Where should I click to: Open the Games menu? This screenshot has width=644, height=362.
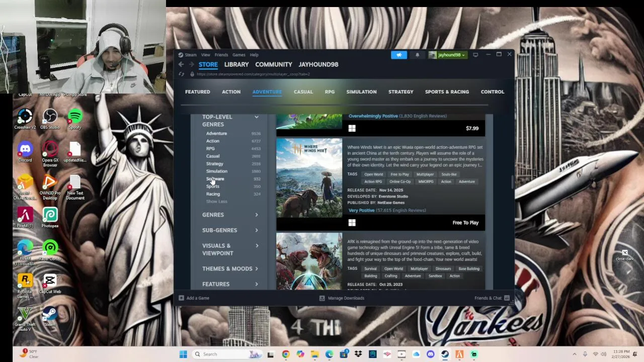point(239,55)
